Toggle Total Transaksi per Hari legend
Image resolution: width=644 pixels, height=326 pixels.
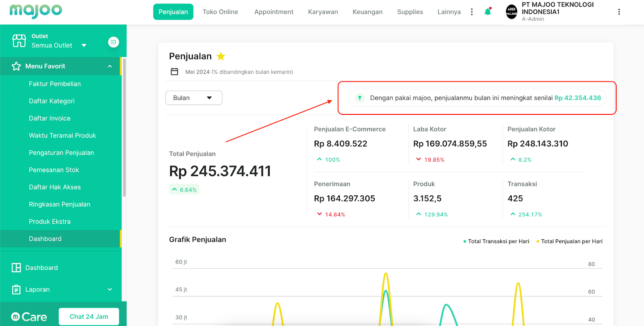pyautogui.click(x=496, y=241)
